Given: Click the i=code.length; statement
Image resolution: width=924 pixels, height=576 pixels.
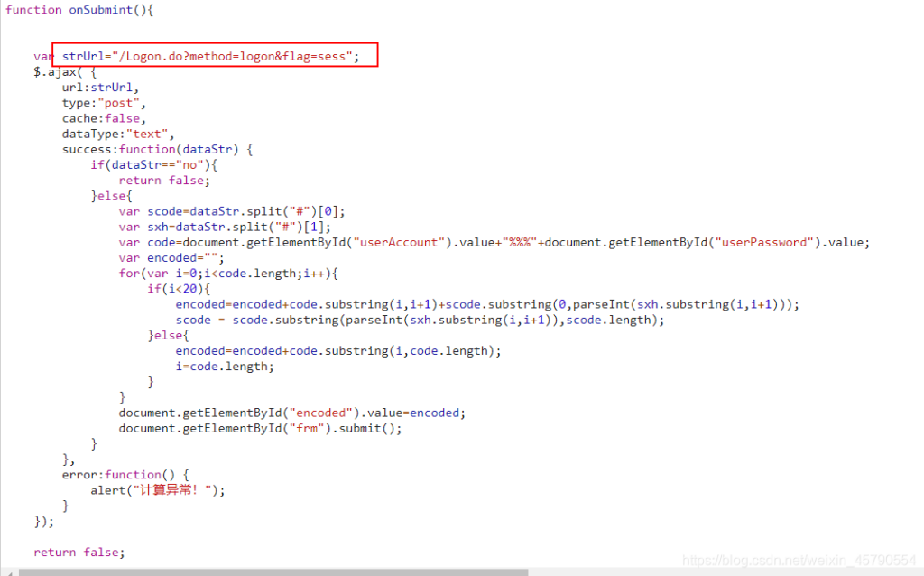Looking at the screenshot, I should click(225, 366).
